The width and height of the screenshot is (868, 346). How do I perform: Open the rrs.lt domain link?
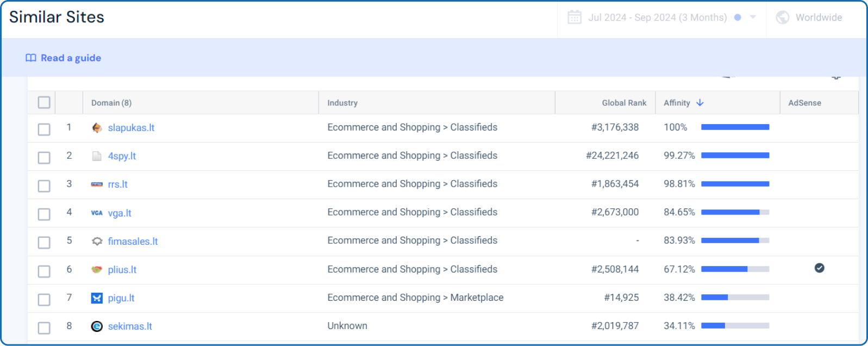[x=117, y=184]
